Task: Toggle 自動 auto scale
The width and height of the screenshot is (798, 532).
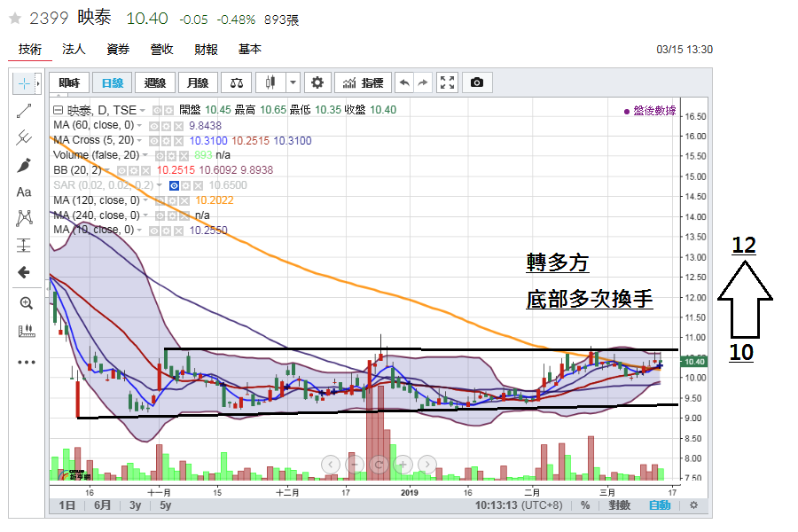Action: (x=660, y=505)
